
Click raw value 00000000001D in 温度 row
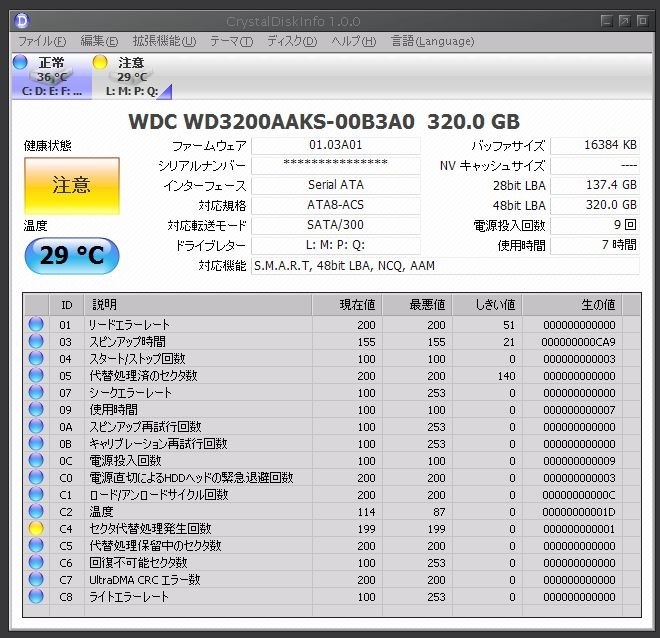[x=579, y=512]
